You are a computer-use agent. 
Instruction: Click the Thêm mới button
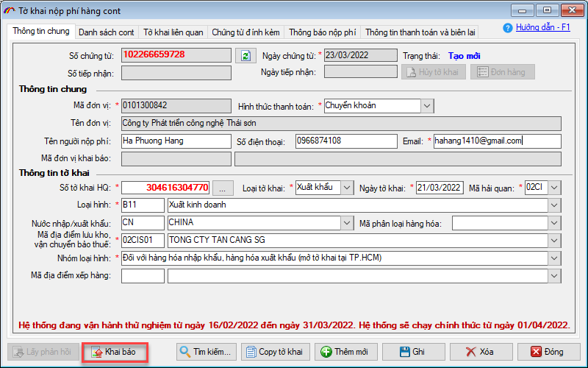tap(345, 352)
